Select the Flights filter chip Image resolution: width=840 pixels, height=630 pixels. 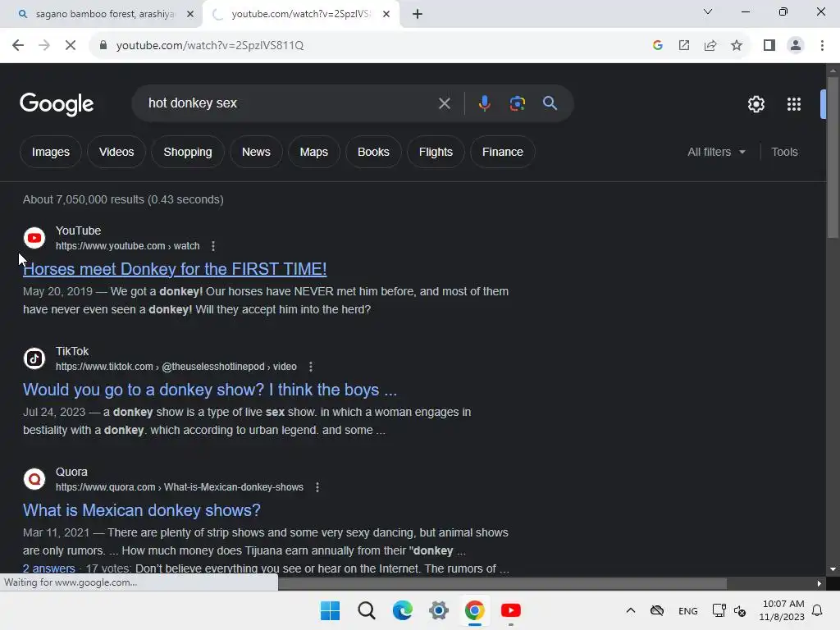pos(436,152)
